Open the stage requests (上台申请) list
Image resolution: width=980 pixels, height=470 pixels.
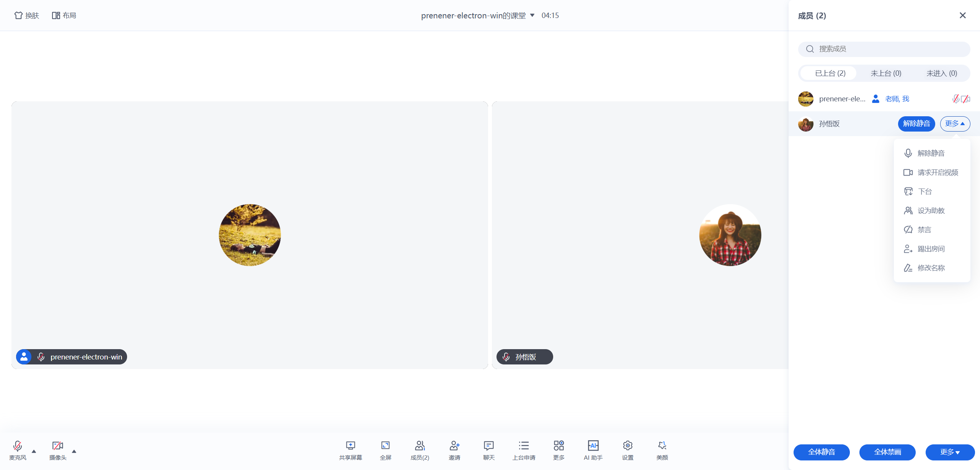[x=524, y=450]
